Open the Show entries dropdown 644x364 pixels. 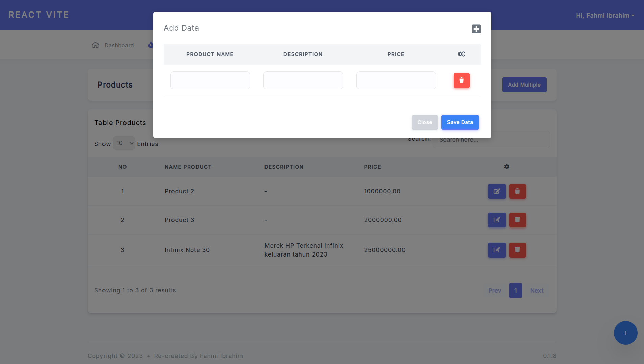[x=124, y=143]
